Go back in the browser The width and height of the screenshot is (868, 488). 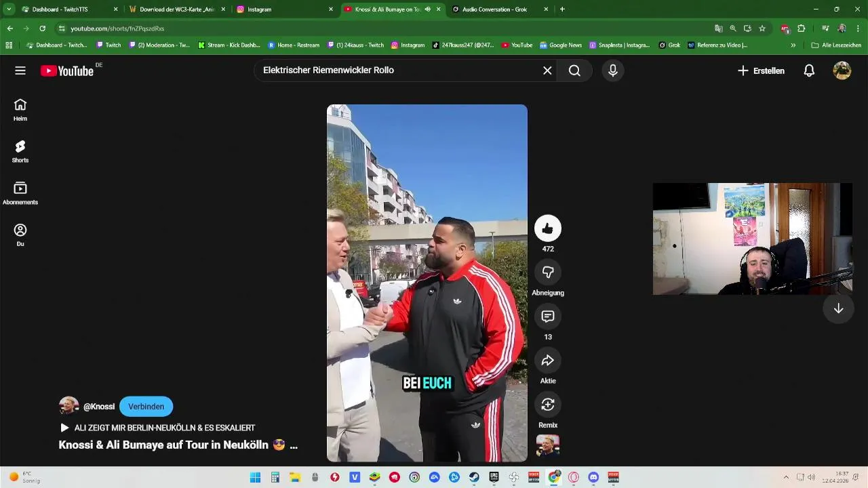9,28
